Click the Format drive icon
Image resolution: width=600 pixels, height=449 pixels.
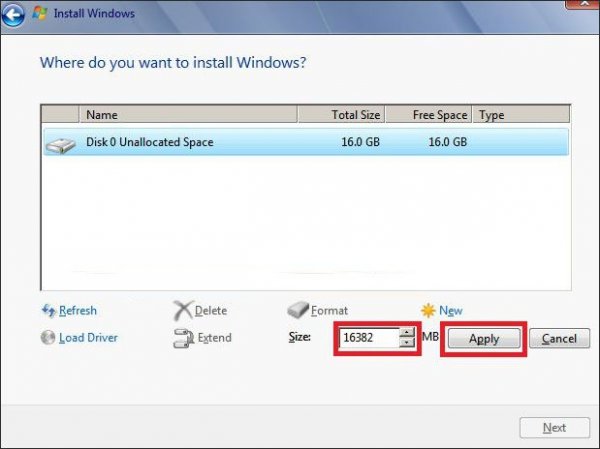pyautogui.click(x=298, y=311)
